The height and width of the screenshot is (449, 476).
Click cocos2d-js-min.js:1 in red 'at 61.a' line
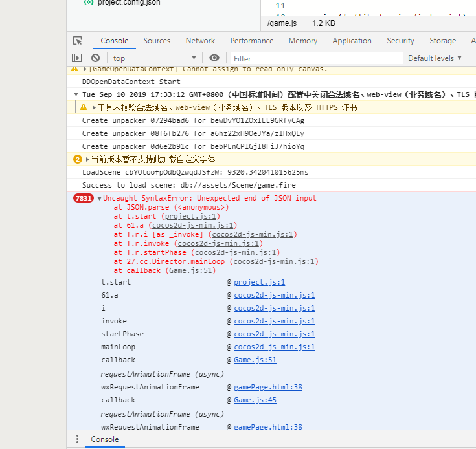192,226
